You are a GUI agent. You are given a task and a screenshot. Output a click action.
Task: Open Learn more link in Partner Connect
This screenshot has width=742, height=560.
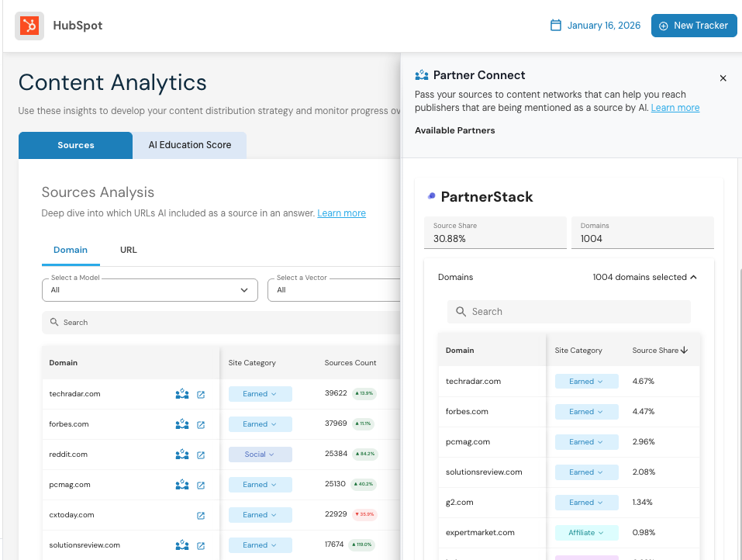[x=675, y=108]
